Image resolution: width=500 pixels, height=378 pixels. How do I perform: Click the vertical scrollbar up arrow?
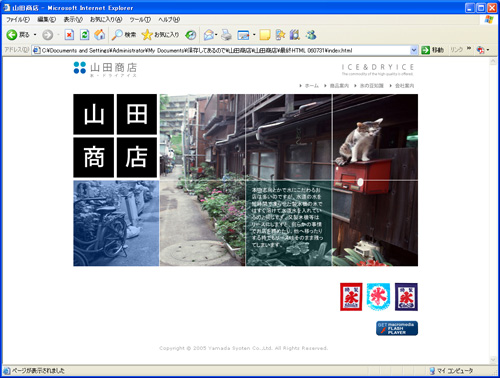pyautogui.click(x=493, y=62)
